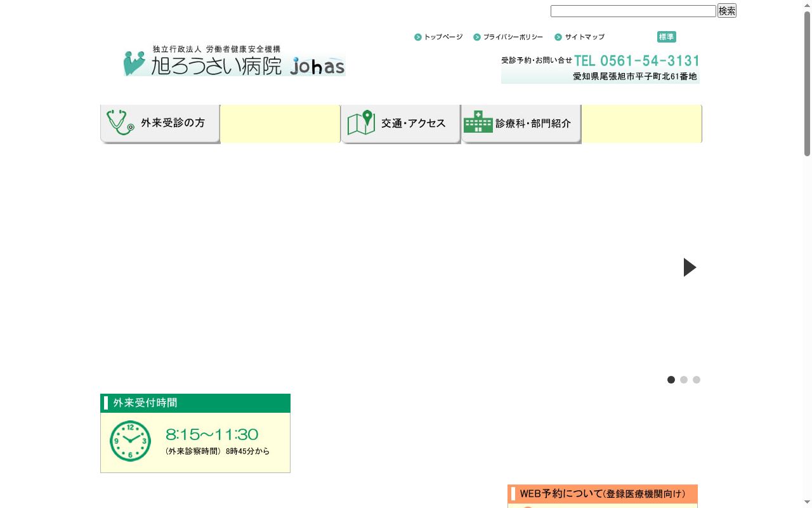This screenshot has width=812, height=508.
Task: Click the hospital building icon
Action: click(x=478, y=121)
